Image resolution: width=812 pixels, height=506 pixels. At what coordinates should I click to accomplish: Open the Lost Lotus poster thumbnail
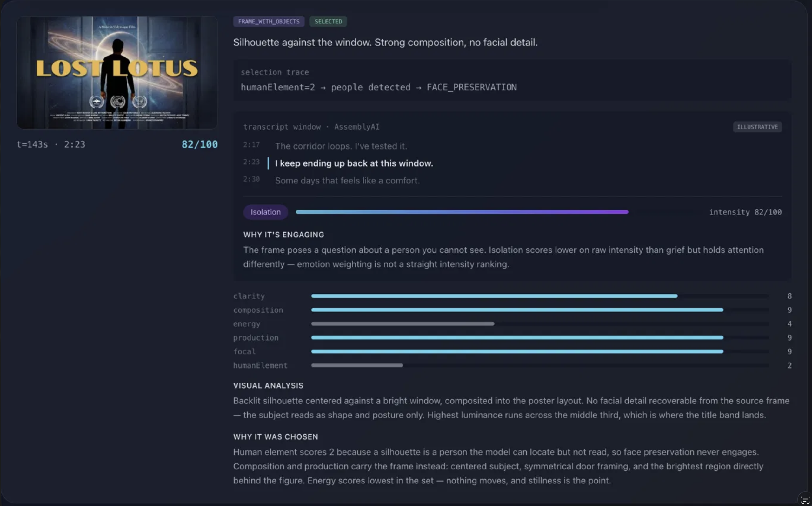[x=117, y=72]
